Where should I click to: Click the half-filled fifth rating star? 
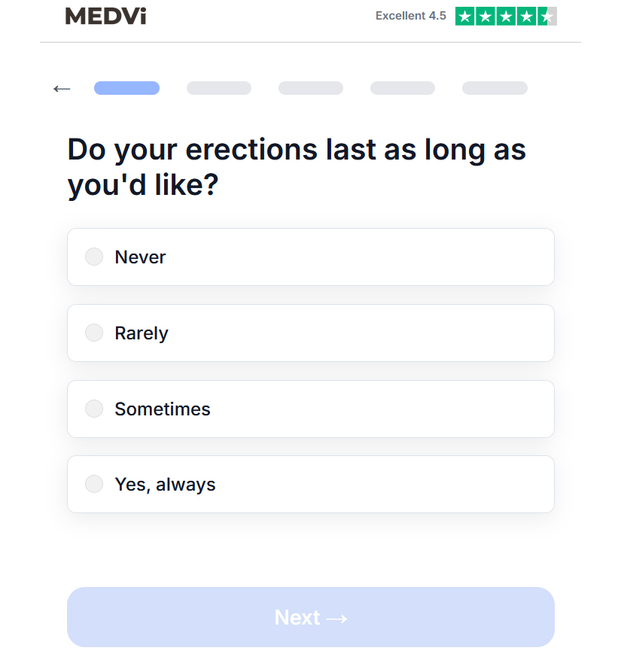(x=547, y=17)
